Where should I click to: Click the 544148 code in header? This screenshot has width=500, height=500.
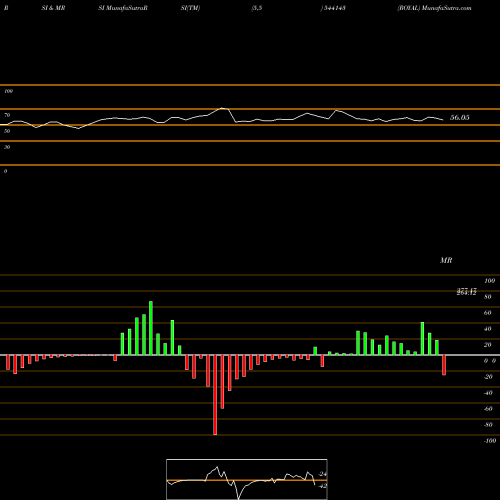pyautogui.click(x=335, y=8)
